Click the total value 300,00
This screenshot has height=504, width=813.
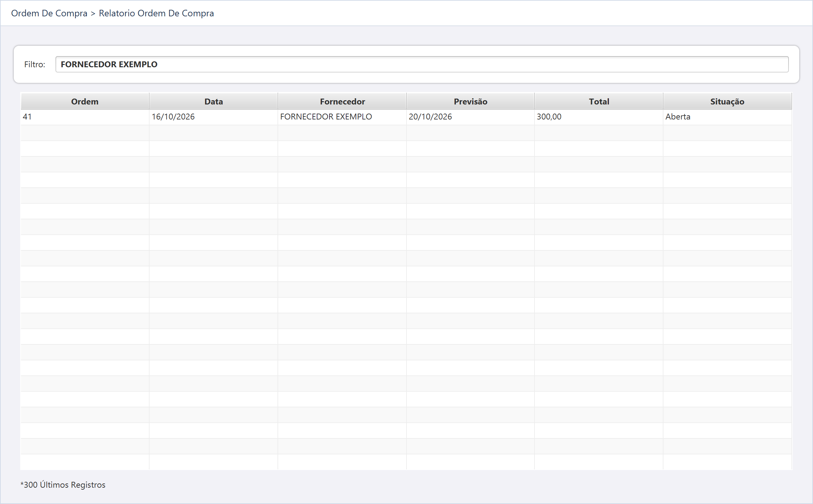pyautogui.click(x=599, y=117)
